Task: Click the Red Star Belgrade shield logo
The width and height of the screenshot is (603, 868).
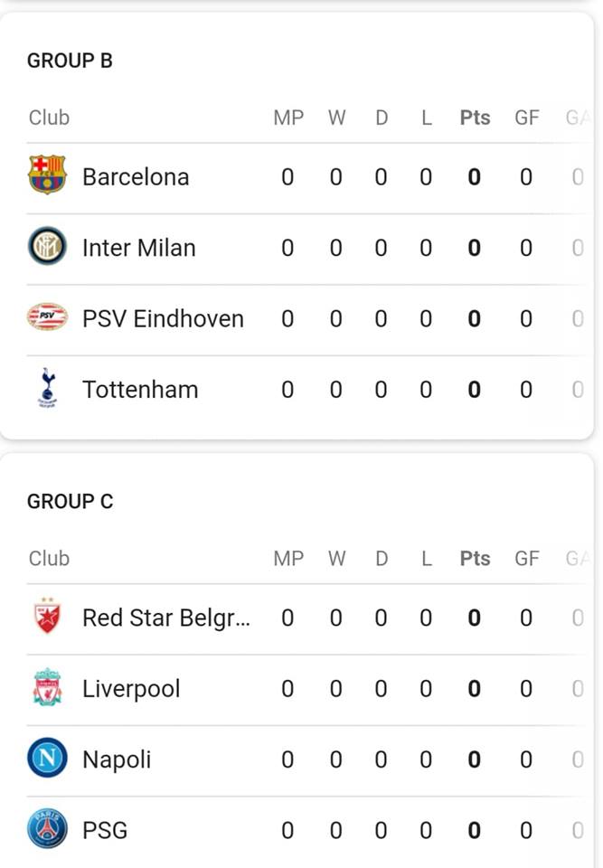Action: pyautogui.click(x=47, y=616)
